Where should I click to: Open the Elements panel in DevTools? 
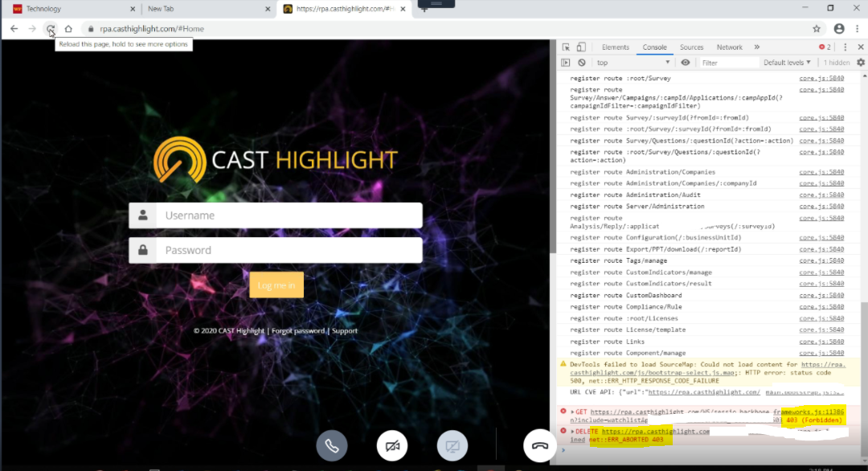[615, 47]
